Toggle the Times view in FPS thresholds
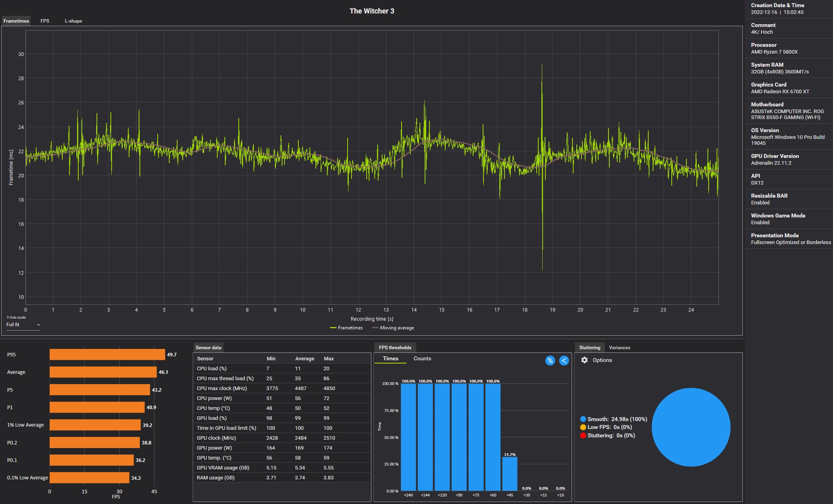 point(390,358)
